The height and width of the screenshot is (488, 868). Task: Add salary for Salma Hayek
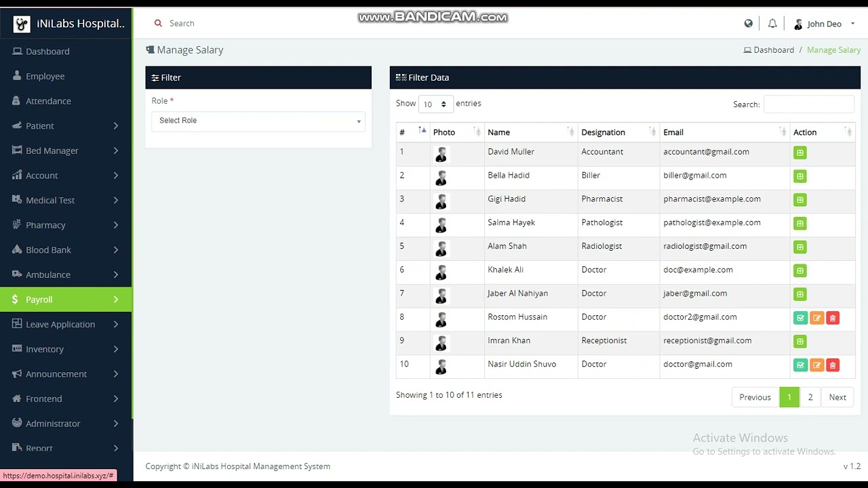[x=800, y=224]
